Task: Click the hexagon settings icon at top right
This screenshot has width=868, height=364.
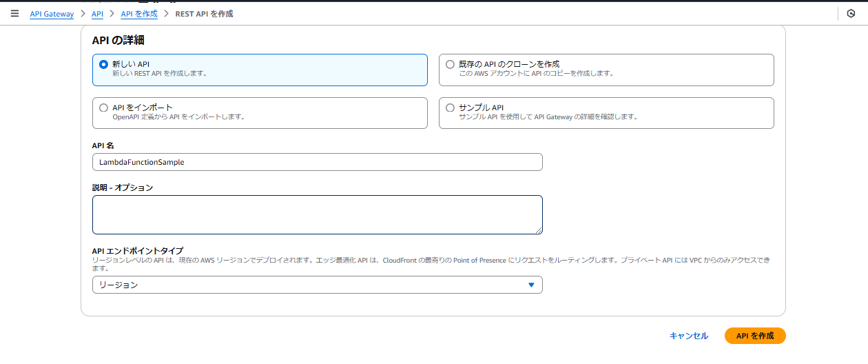Action: pyautogui.click(x=851, y=14)
